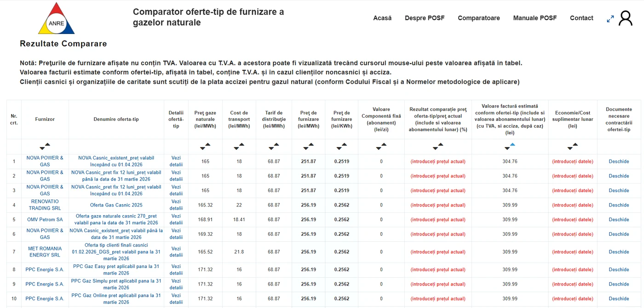
Task: Click the Denumire oferta-tip column header
Action: click(x=116, y=119)
